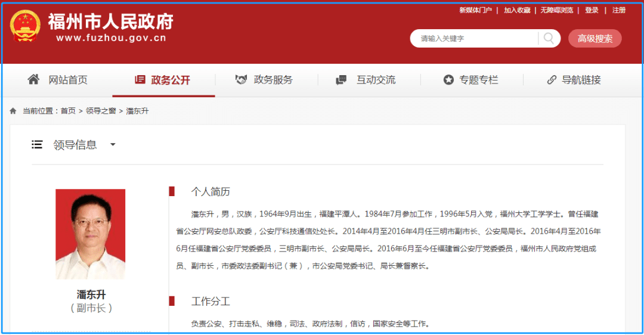Click the 登录 link
This screenshot has width=644, height=335.
592,10
